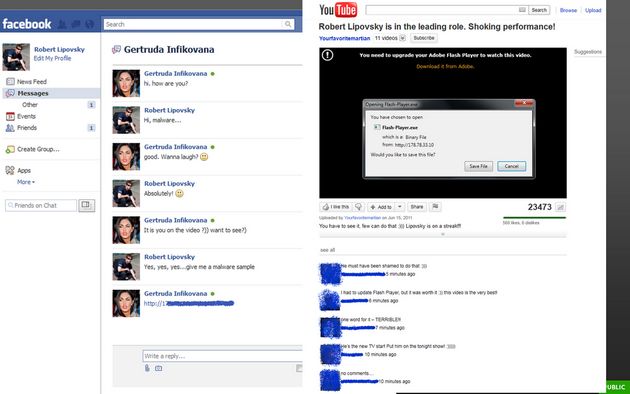Click the exclamation warning icon in video

(327, 55)
